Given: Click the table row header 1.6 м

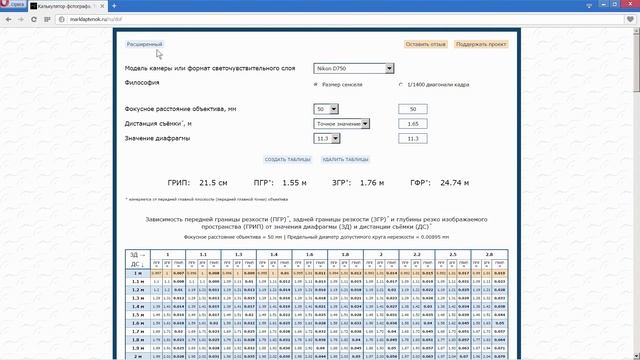Looking at the screenshot, I should pyautogui.click(x=138, y=323).
